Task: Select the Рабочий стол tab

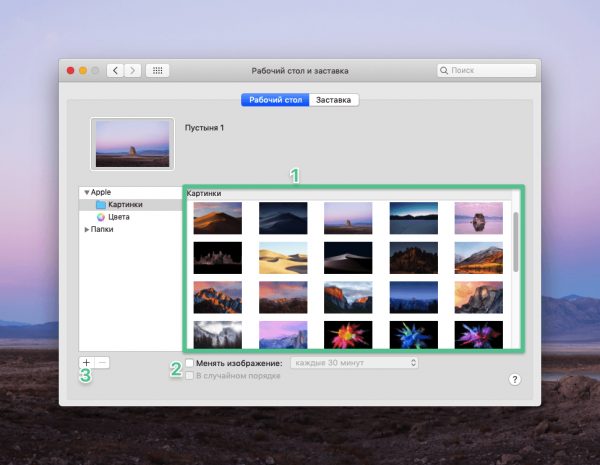Action: [275, 100]
